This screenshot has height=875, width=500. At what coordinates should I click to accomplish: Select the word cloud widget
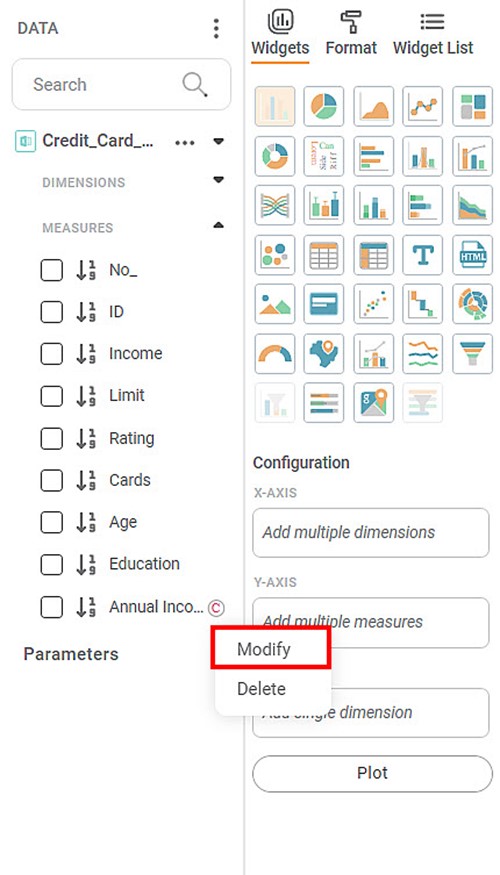pyautogui.click(x=324, y=156)
